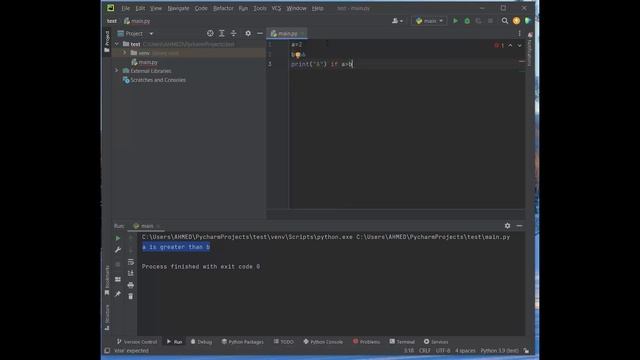
Task: Open the File menu
Action: (x=125, y=8)
